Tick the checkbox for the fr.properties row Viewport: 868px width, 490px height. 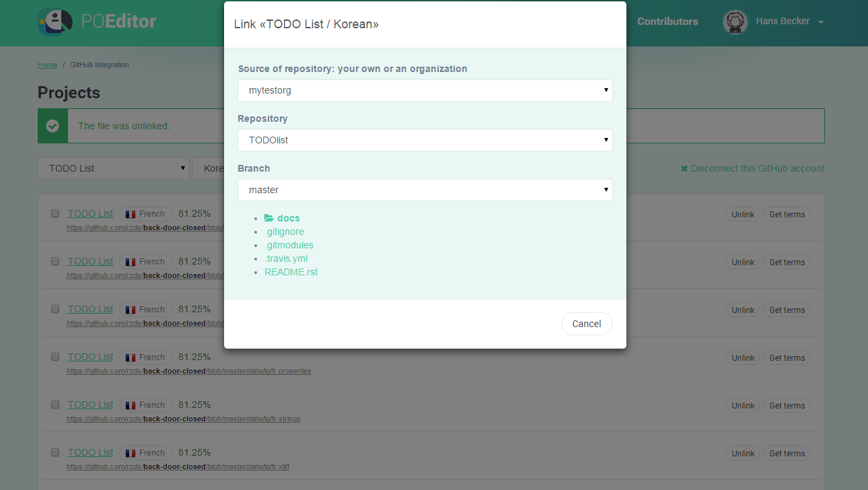tap(55, 357)
